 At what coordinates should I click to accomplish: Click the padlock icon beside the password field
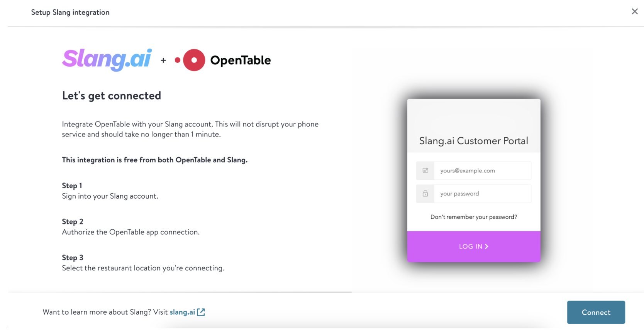[x=425, y=194]
